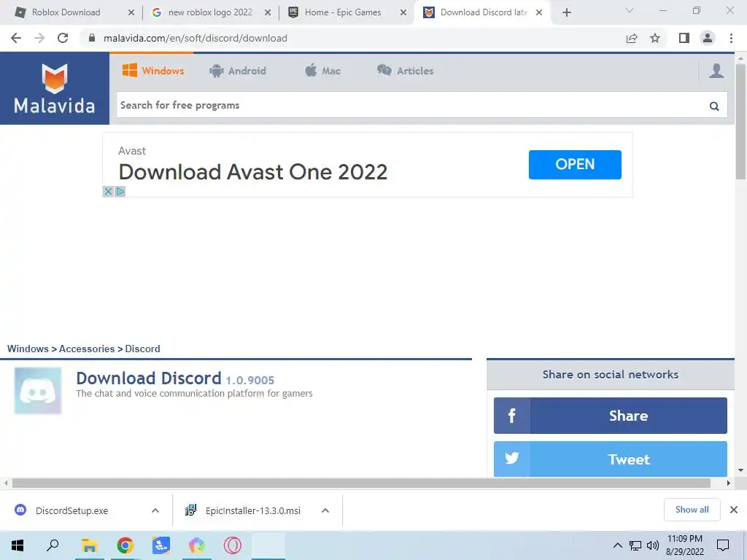This screenshot has width=747, height=560.
Task: Click the Facebook Share button
Action: click(x=611, y=416)
